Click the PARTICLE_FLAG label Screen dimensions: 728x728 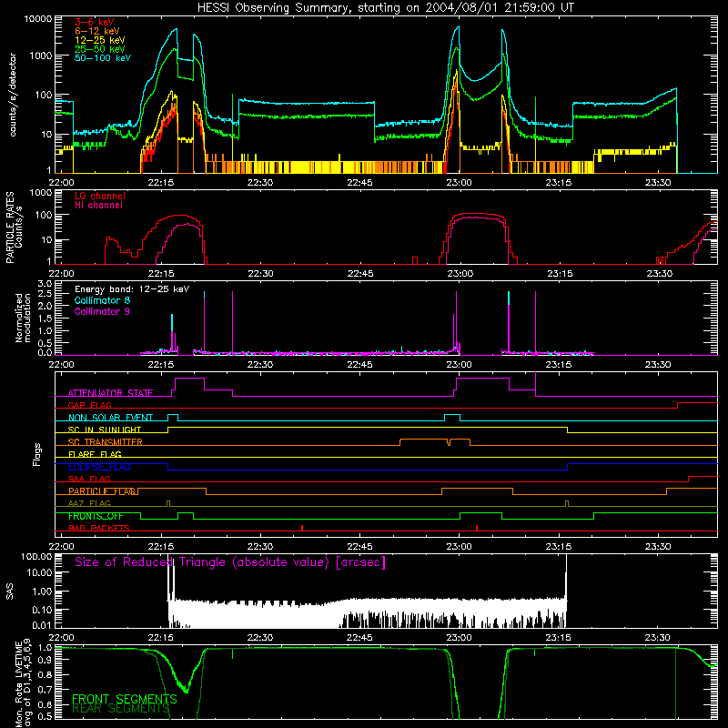pos(102,491)
